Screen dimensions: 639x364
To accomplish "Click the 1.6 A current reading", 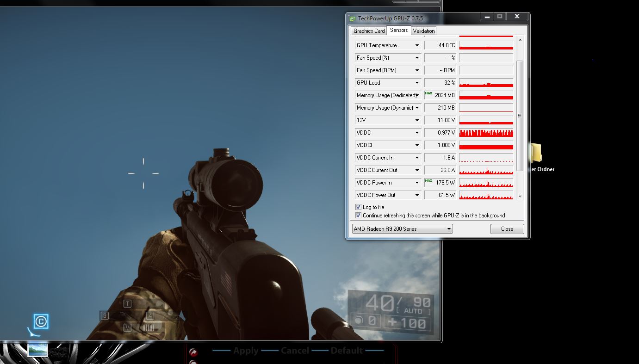I will coord(440,158).
